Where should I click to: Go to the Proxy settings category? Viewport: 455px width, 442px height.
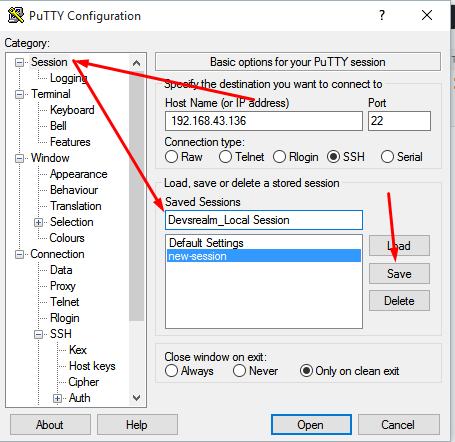click(63, 286)
